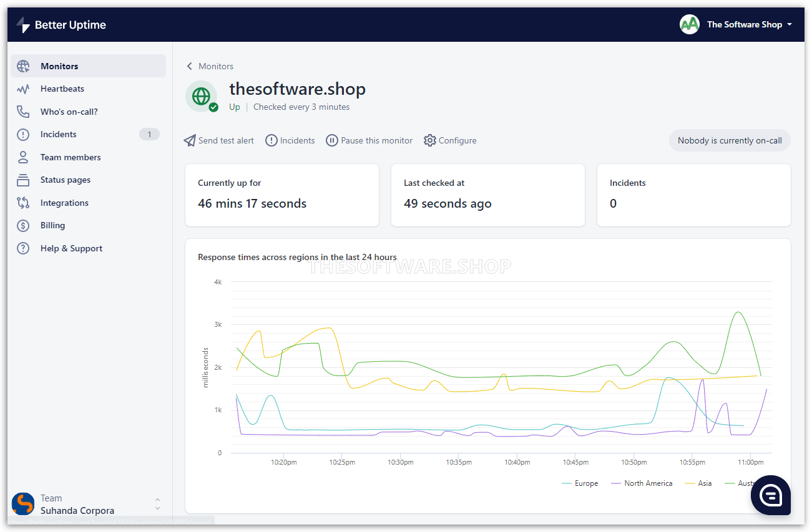This screenshot has width=812, height=532.
Task: Click the Heartbeats pulse icon in sidebar
Action: (23, 89)
